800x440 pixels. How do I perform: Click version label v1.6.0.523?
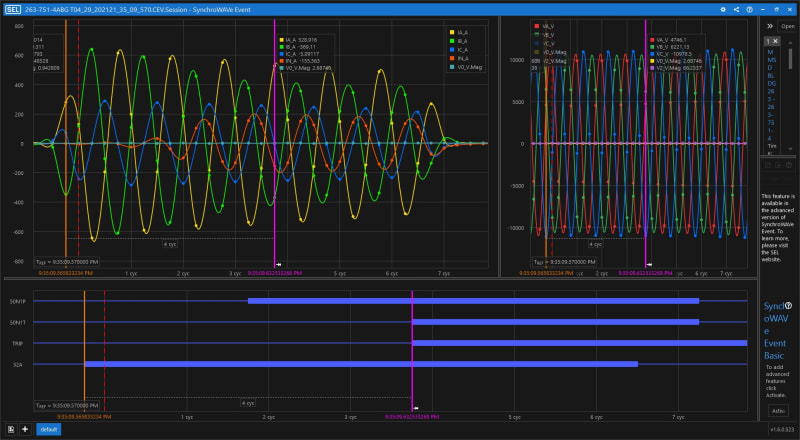780,430
